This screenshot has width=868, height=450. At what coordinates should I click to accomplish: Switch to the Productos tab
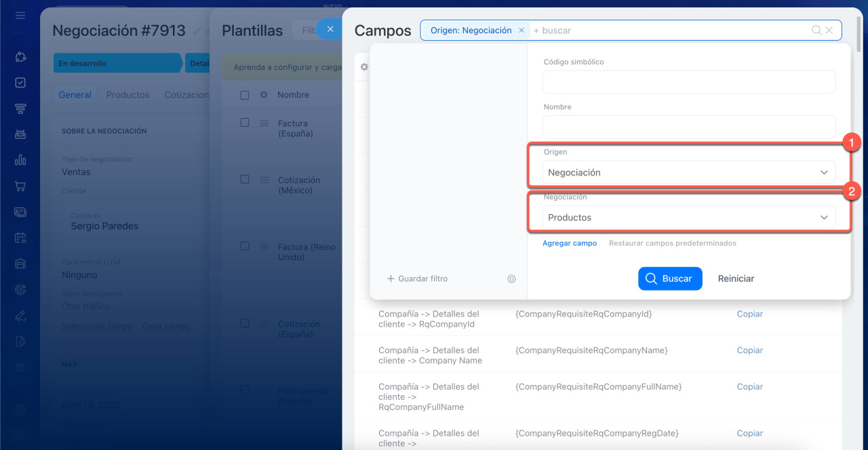coord(127,95)
